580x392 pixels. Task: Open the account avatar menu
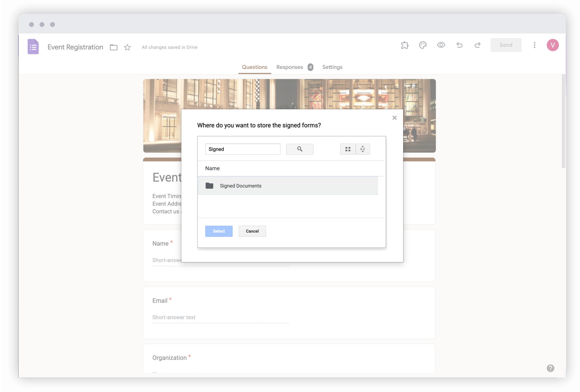click(x=552, y=45)
